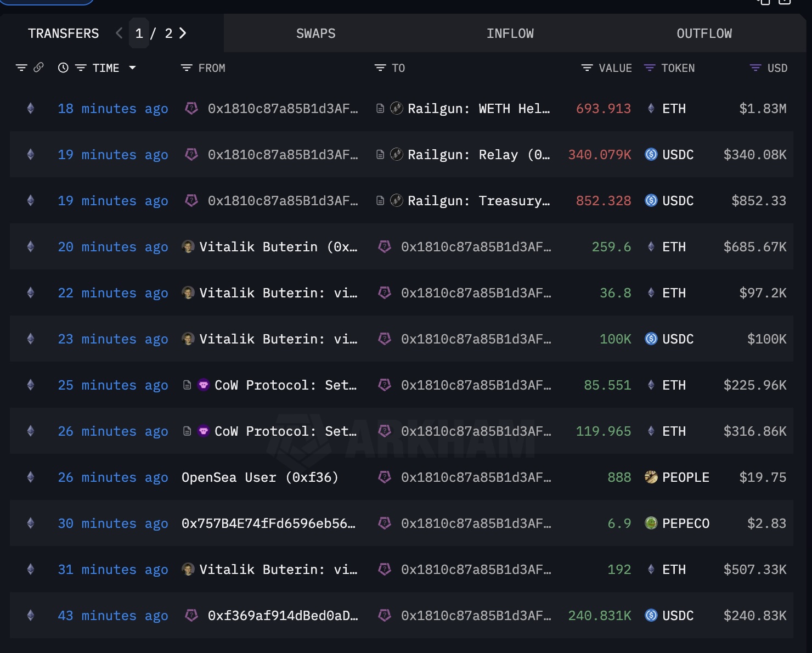Click the link chain icon in header
Viewport: 812px width, 653px height.
click(x=38, y=67)
